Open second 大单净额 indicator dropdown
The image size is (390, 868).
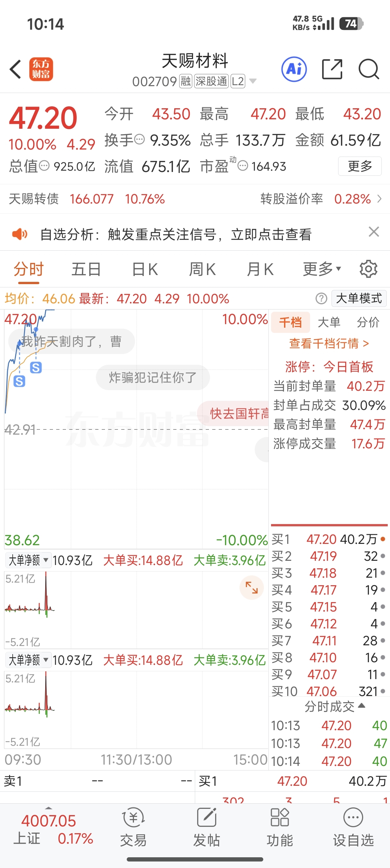28,660
